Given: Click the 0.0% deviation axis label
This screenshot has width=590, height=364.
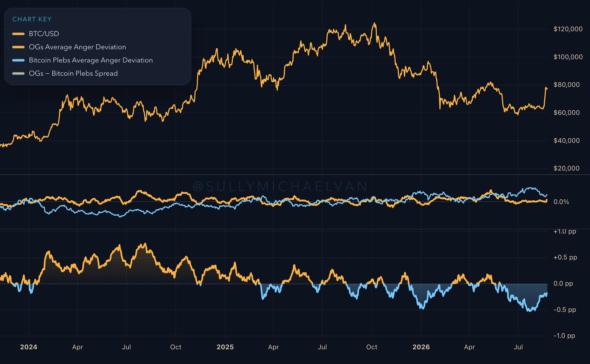Looking at the screenshot, I should [x=561, y=202].
